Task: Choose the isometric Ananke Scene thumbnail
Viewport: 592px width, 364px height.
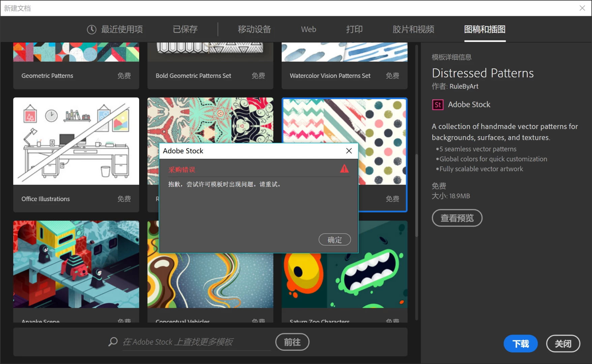Action: coord(76,264)
